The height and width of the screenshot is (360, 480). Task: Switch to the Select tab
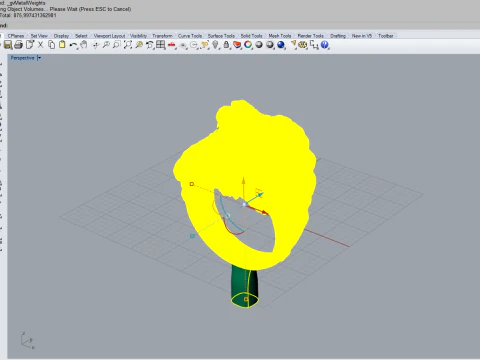click(81, 36)
